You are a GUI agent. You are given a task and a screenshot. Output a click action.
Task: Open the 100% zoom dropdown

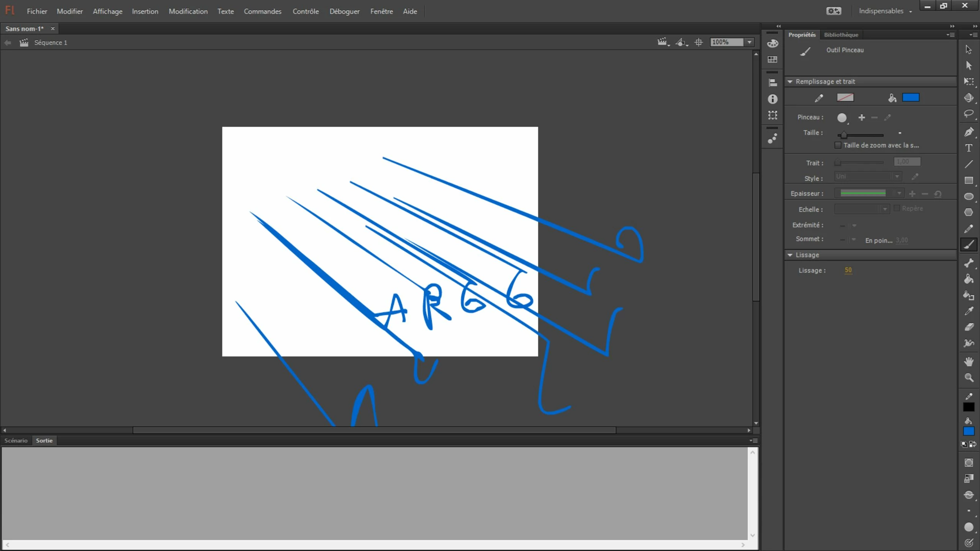click(749, 42)
